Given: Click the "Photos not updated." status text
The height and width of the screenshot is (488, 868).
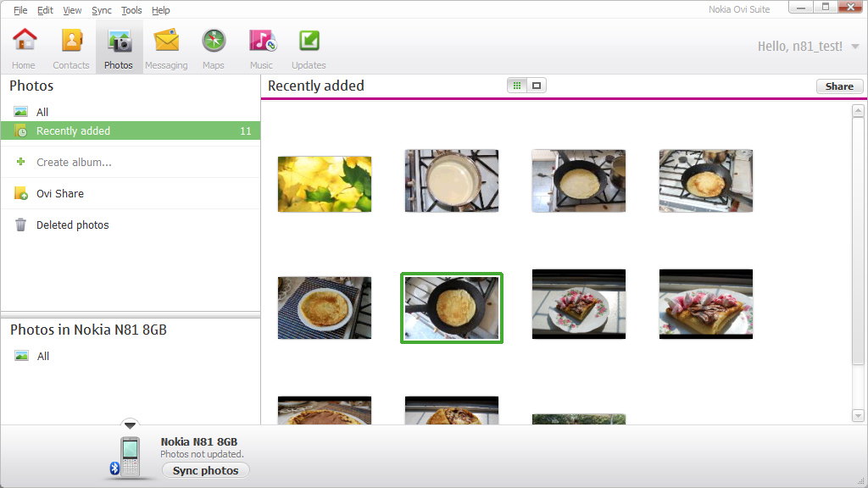Looking at the screenshot, I should coord(202,454).
